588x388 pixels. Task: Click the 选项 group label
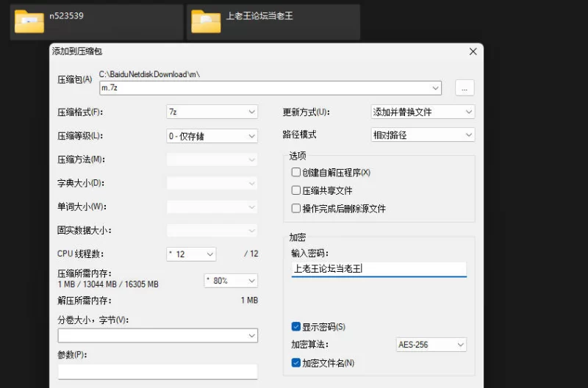coord(298,156)
